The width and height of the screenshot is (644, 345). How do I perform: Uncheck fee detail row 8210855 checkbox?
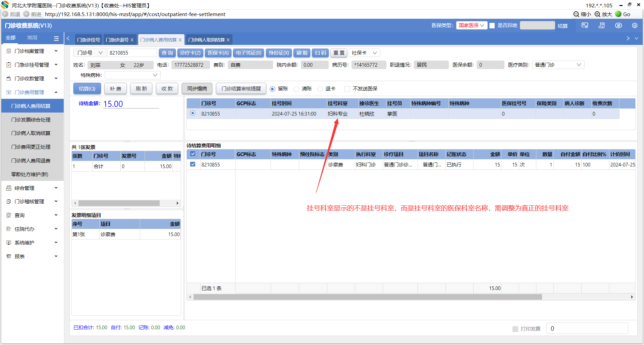coord(193,164)
